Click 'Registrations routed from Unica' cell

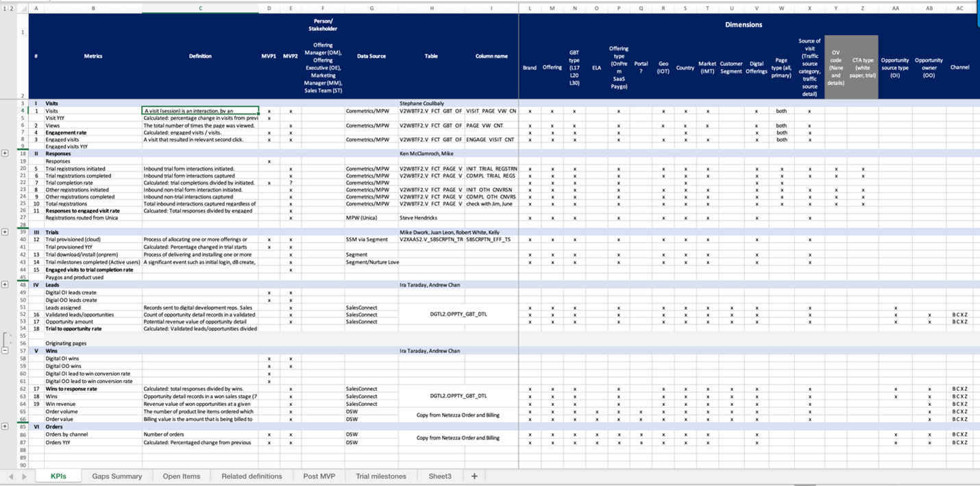coord(93,218)
